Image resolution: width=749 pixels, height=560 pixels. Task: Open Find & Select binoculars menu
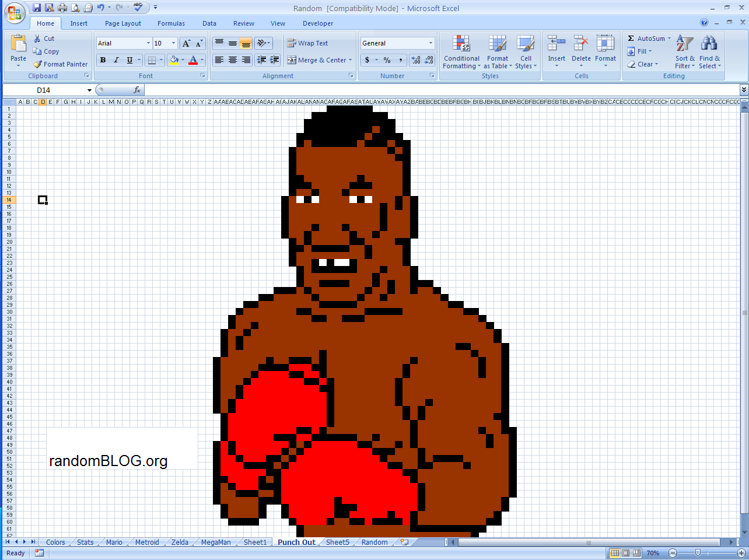(709, 52)
